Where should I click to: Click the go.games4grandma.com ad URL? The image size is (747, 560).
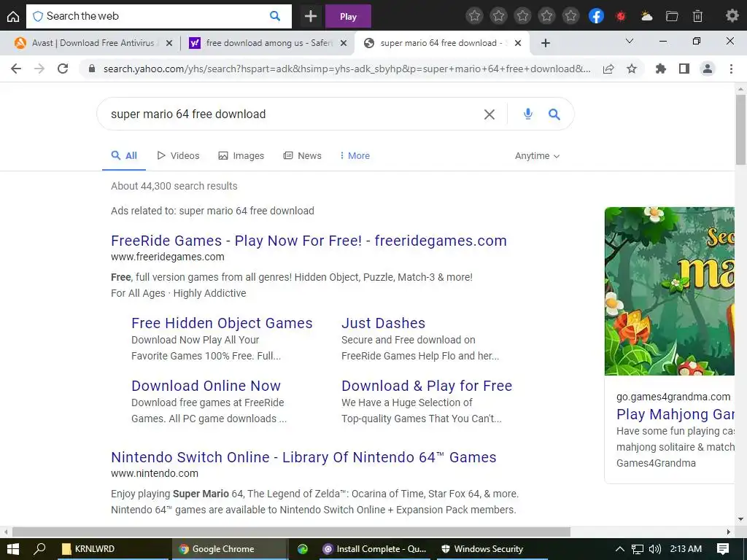tap(673, 397)
